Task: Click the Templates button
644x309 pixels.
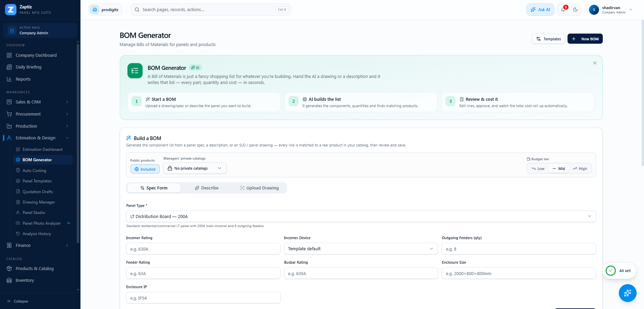Action: (548, 39)
